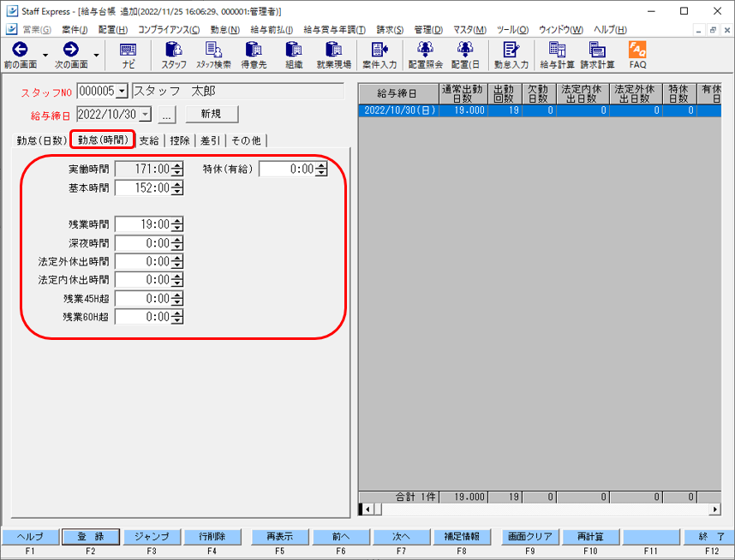Click the 前の画面 back arrow icon
Viewport: 735px width, 560px height.
pyautogui.click(x=21, y=51)
